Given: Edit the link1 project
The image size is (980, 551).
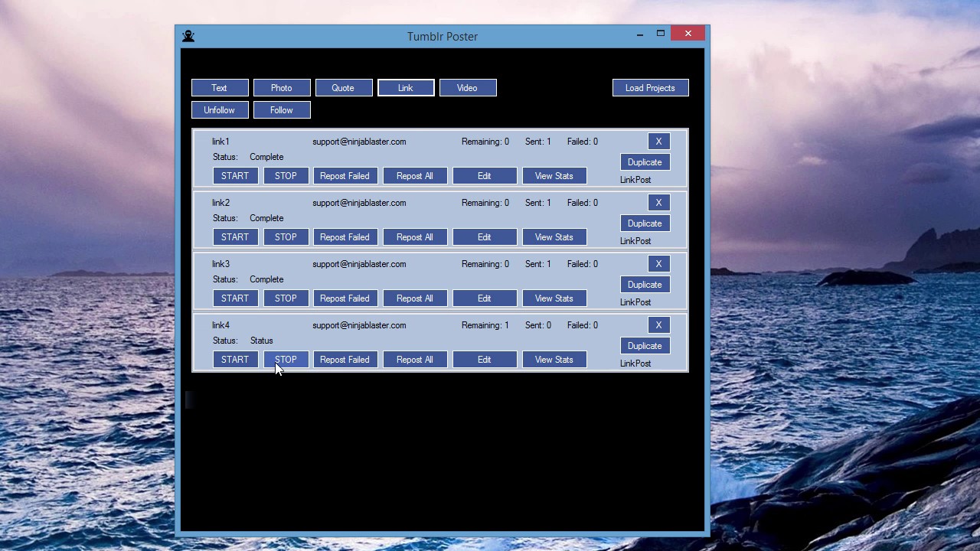Looking at the screenshot, I should pyautogui.click(x=485, y=176).
